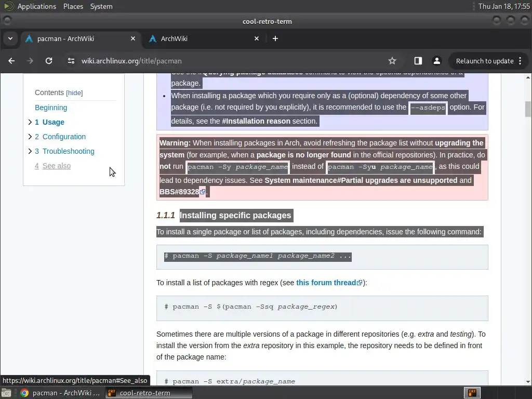Click the clock showing Thu Jan 18
532x399 pixels.
point(504,6)
